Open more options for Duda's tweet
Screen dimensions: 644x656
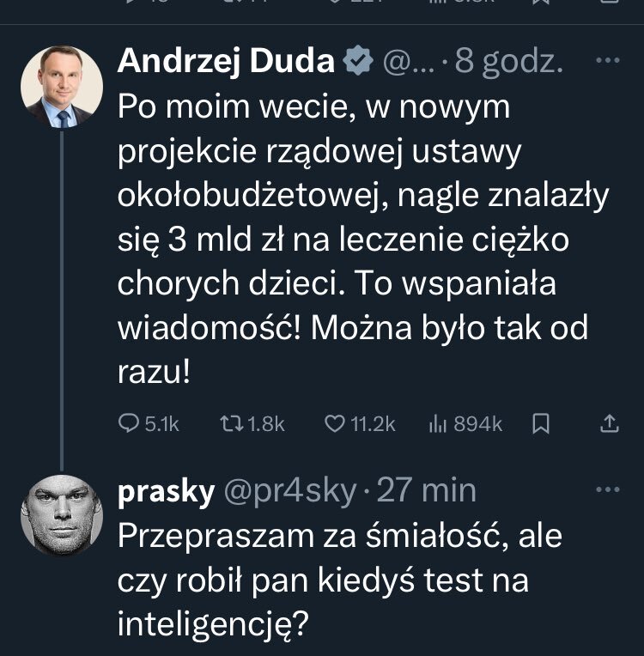pyautogui.click(x=607, y=61)
